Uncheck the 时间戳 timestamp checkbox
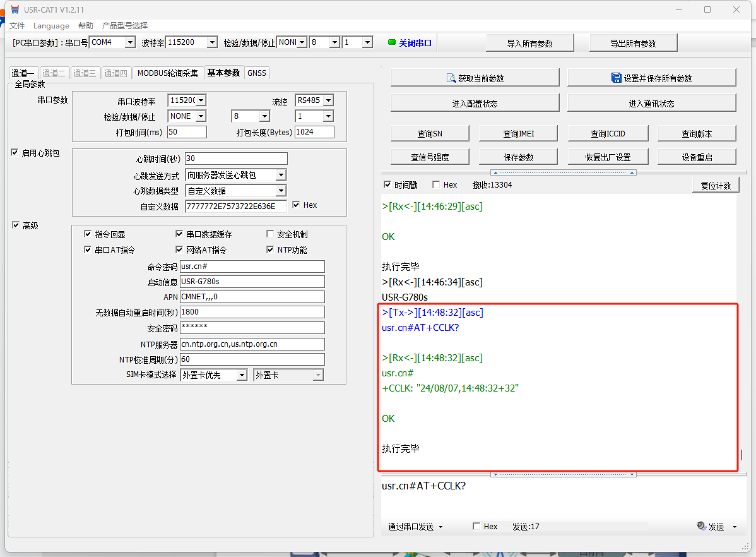This screenshot has width=756, height=557. click(x=388, y=185)
